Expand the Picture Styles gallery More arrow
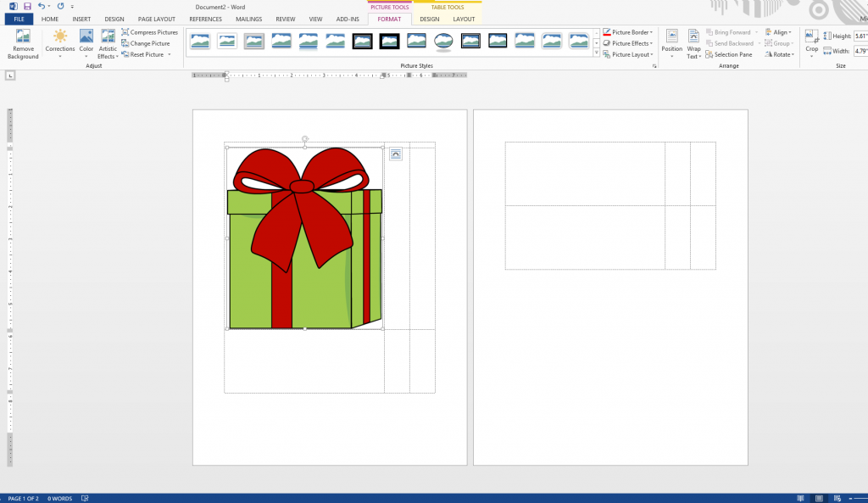Viewport: 868px width, 503px height. click(596, 53)
